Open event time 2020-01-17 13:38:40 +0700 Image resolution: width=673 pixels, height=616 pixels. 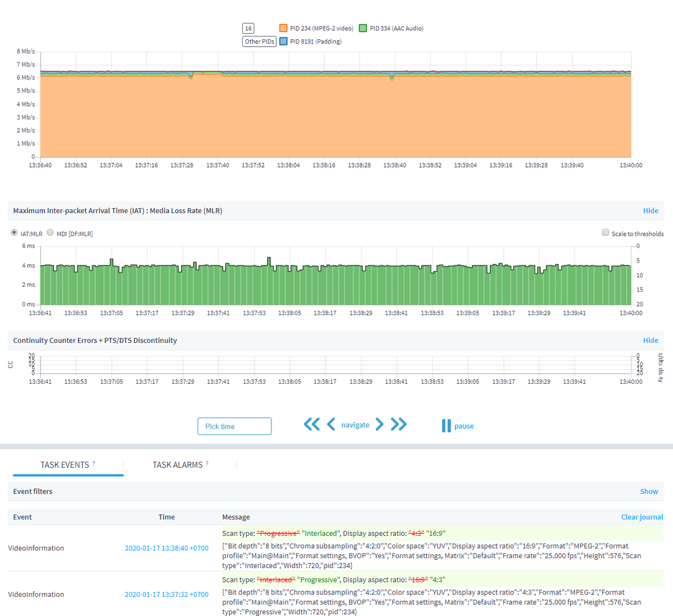[x=167, y=548]
